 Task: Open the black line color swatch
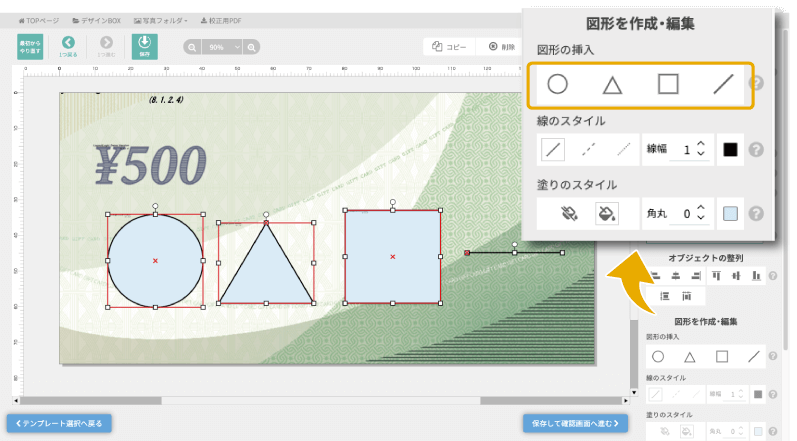point(730,150)
